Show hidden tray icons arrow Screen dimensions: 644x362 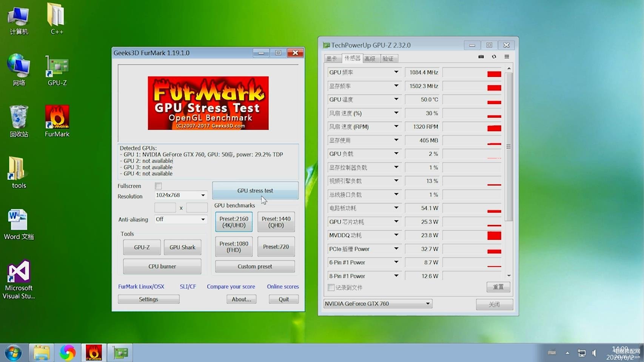(x=567, y=353)
